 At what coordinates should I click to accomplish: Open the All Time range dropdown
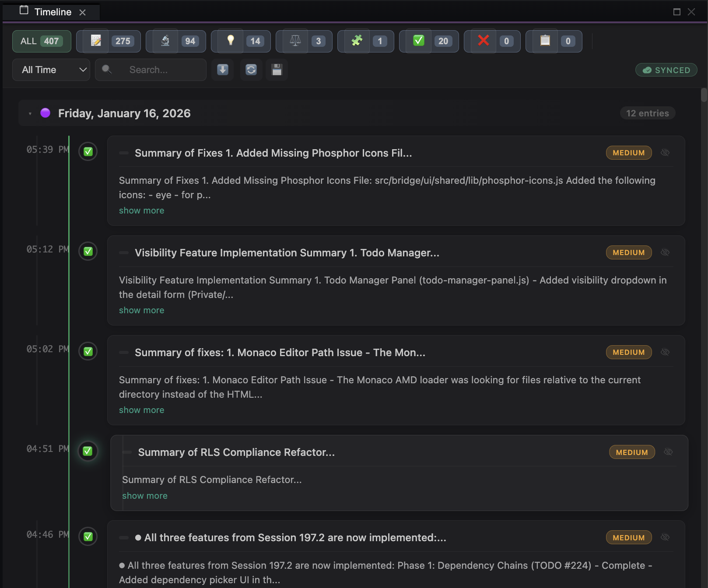51,70
